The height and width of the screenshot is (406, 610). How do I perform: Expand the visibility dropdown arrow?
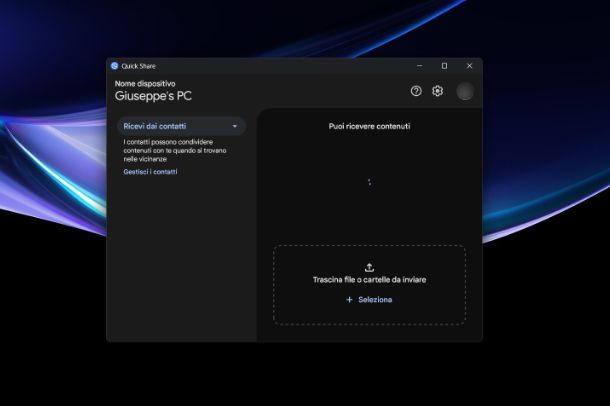coord(235,127)
